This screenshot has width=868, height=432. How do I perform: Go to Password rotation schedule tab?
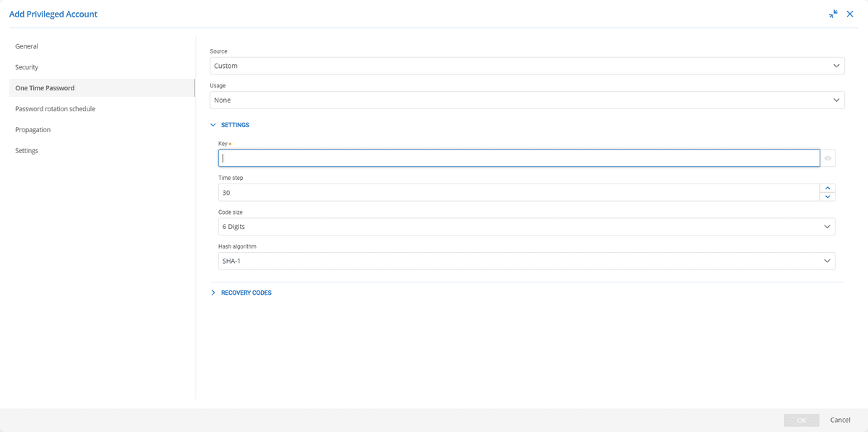click(55, 109)
